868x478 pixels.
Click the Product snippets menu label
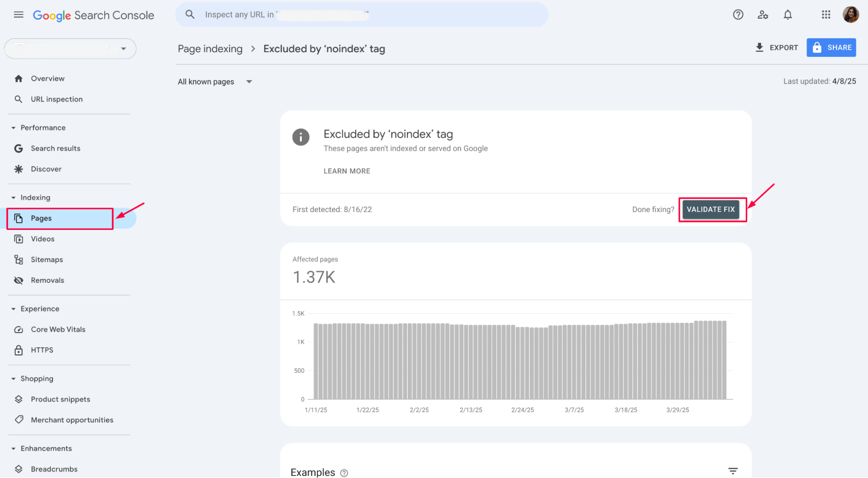point(60,399)
